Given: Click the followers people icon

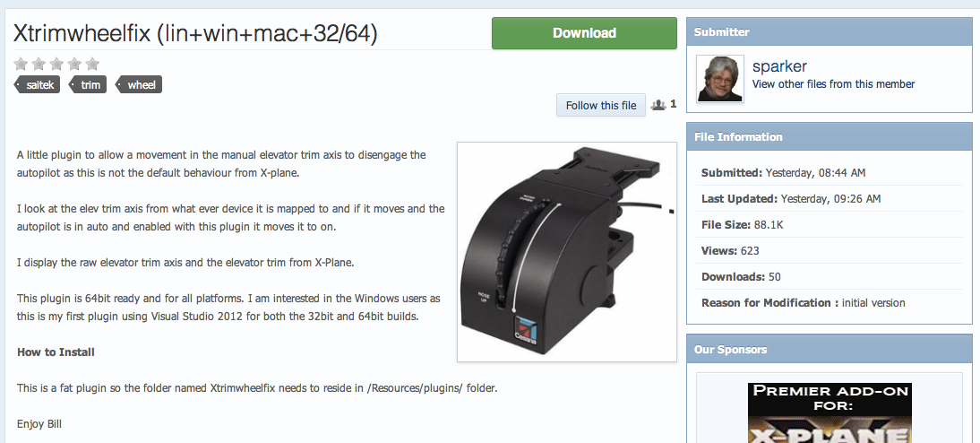Looking at the screenshot, I should pyautogui.click(x=658, y=105).
